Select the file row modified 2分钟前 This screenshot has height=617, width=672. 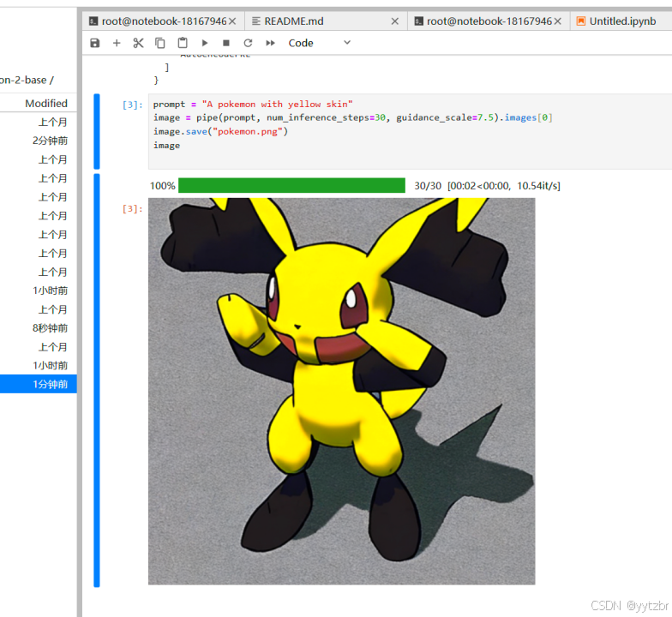pos(38,141)
